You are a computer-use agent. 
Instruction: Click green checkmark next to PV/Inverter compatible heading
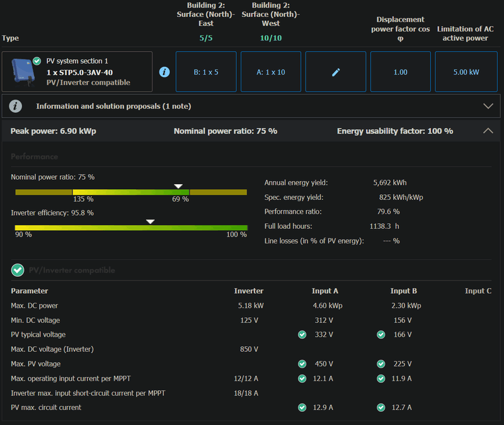(x=18, y=271)
